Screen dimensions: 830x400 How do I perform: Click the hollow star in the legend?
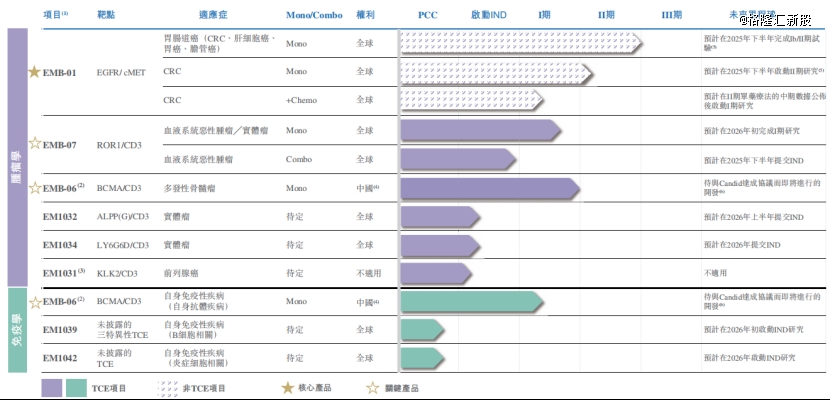tap(373, 388)
